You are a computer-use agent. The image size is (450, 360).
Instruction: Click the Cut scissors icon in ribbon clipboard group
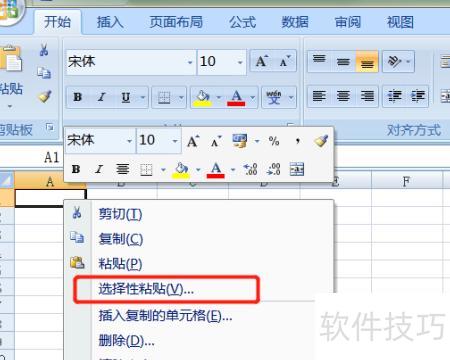coord(44,50)
